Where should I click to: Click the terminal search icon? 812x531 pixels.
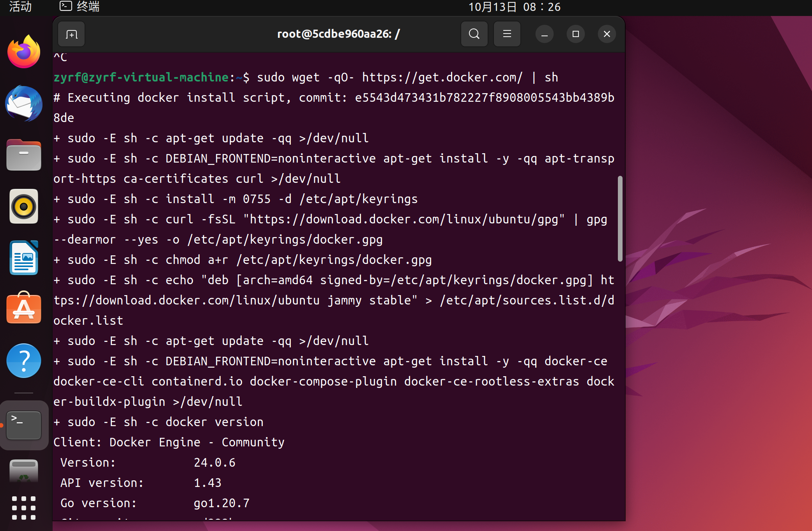pos(474,34)
